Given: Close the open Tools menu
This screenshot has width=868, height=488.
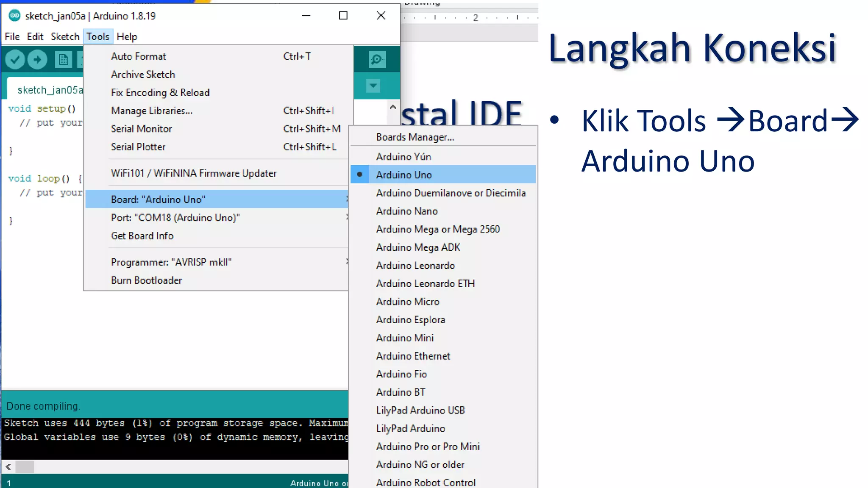Looking at the screenshot, I should click(x=98, y=37).
